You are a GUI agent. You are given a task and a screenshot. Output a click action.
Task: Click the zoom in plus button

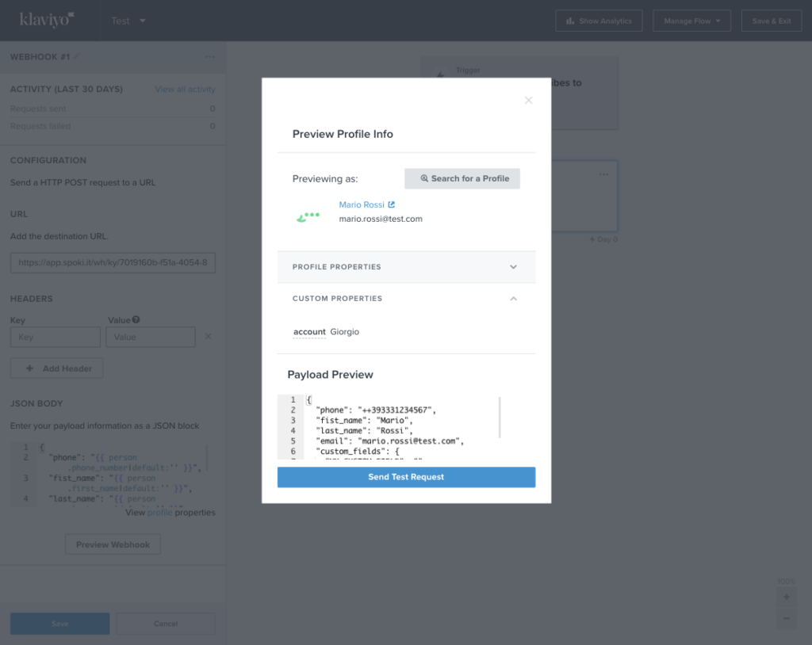786,597
